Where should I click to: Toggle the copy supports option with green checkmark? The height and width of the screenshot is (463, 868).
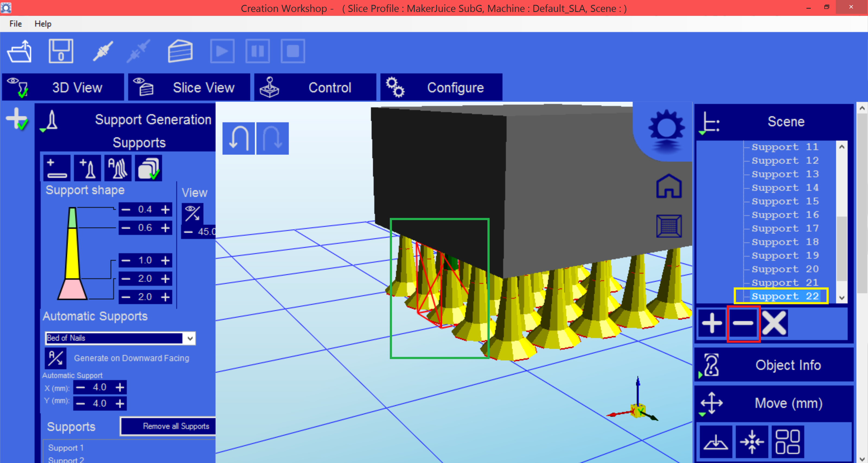pyautogui.click(x=148, y=168)
